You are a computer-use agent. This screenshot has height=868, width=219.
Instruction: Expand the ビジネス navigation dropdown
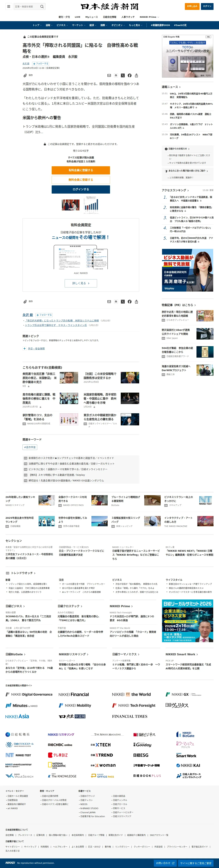[62, 25]
